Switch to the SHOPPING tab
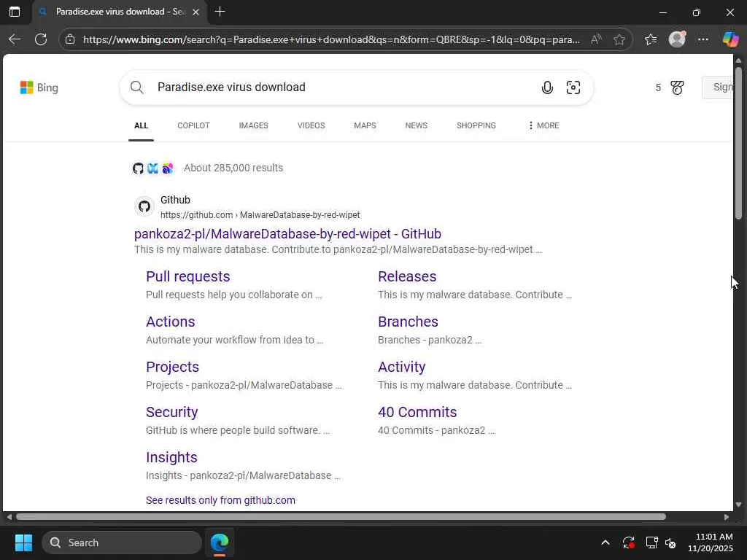747x560 pixels. point(476,125)
